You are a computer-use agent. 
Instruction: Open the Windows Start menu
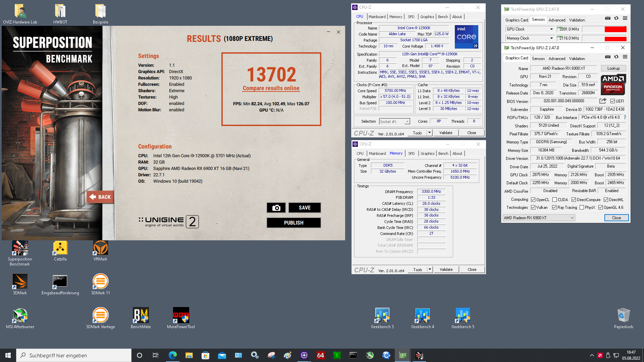coord(8,355)
